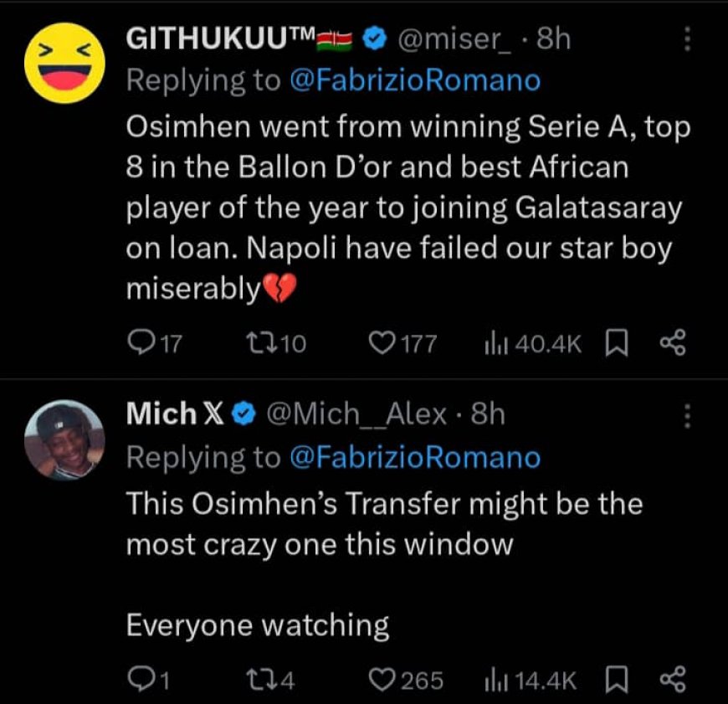
Task: Bookmark GITHUKUU's tweet
Action: (617, 342)
